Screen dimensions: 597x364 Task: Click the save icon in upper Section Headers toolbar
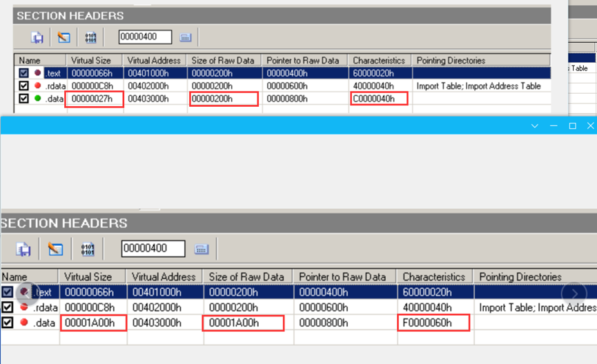(x=37, y=37)
